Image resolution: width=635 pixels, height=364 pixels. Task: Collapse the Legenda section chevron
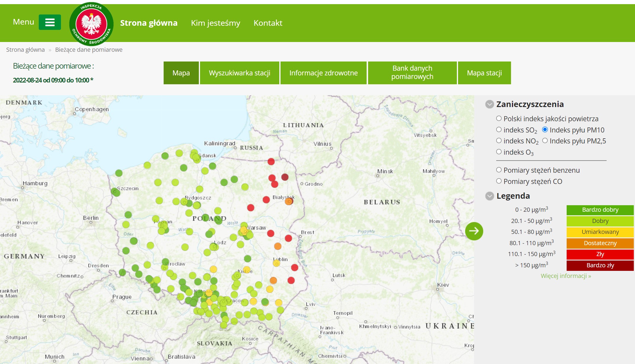click(490, 196)
